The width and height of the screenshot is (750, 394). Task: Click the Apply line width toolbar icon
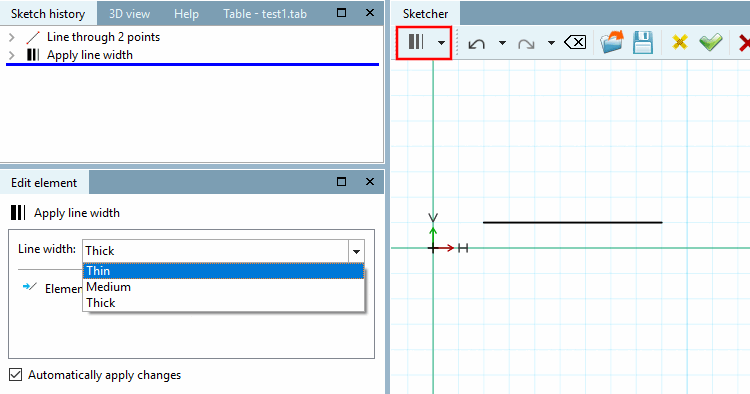416,42
